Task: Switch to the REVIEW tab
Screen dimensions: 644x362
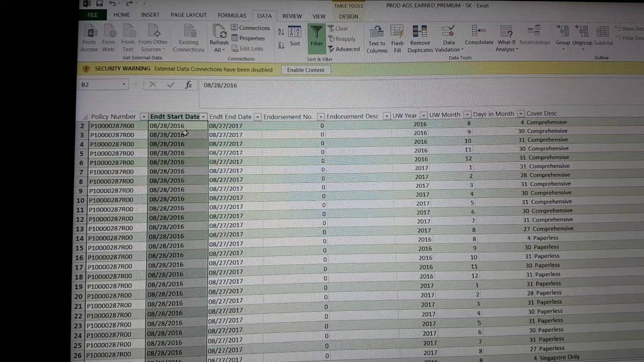Action: click(292, 16)
